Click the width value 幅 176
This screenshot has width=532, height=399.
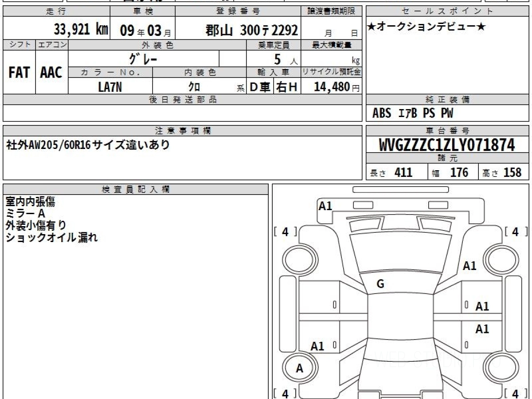(450, 172)
